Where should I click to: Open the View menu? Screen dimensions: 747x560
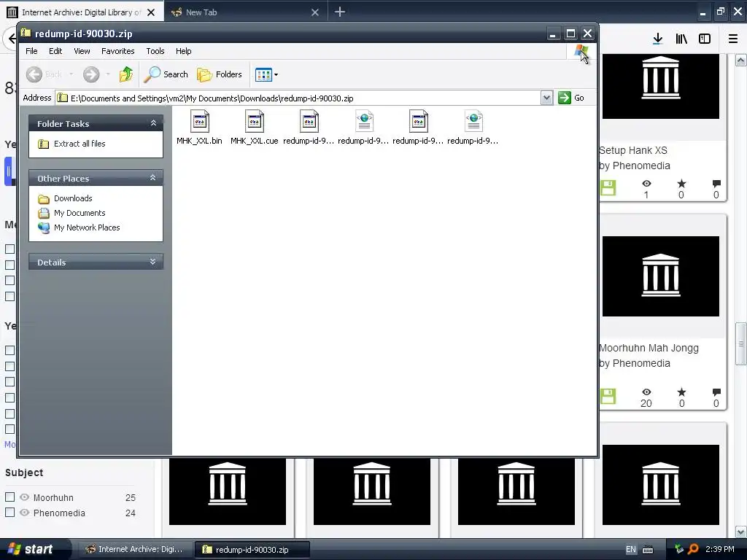pos(82,51)
